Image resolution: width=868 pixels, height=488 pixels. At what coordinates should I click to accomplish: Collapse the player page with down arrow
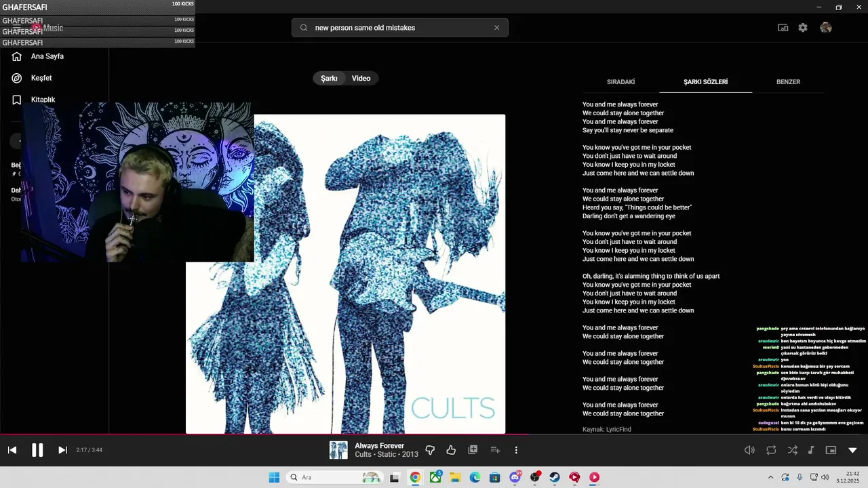pos(852,450)
